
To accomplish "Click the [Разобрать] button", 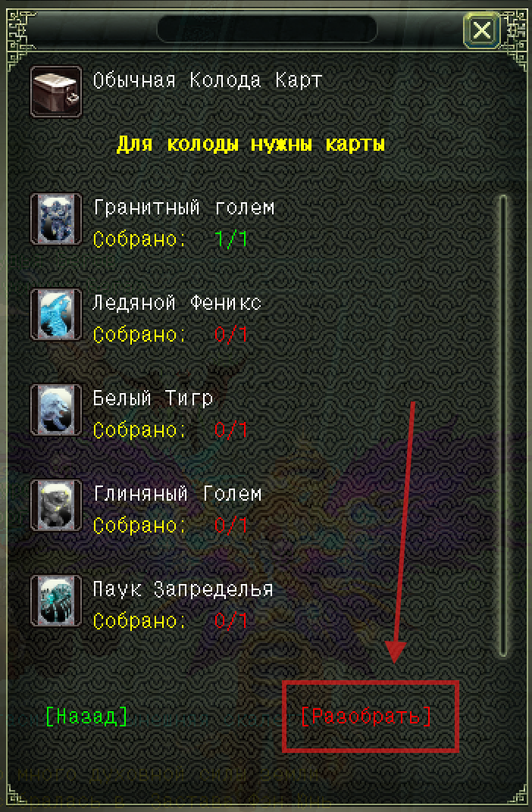I will tap(366, 717).
